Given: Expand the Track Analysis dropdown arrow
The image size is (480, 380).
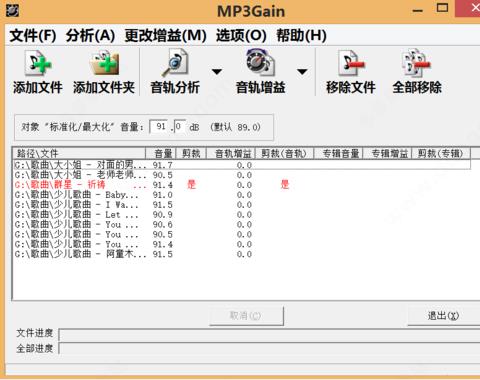Looking at the screenshot, I should pos(217,72).
